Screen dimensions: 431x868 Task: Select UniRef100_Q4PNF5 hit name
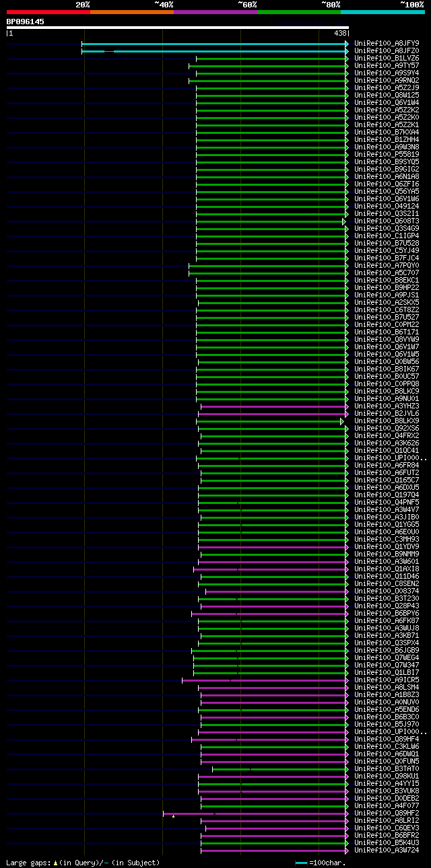387,503
